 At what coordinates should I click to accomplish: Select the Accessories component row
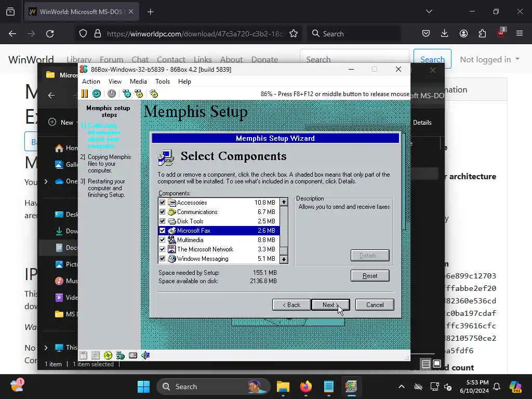click(219, 203)
